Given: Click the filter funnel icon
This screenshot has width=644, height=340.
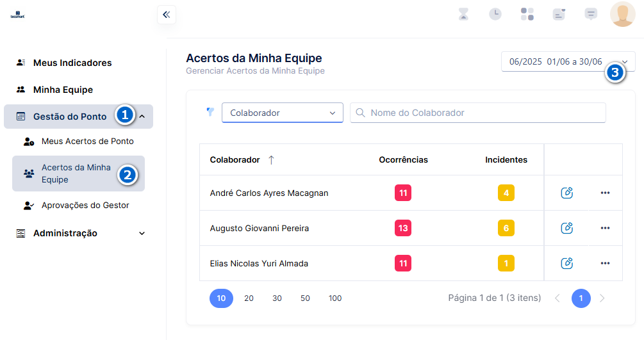Looking at the screenshot, I should (210, 111).
